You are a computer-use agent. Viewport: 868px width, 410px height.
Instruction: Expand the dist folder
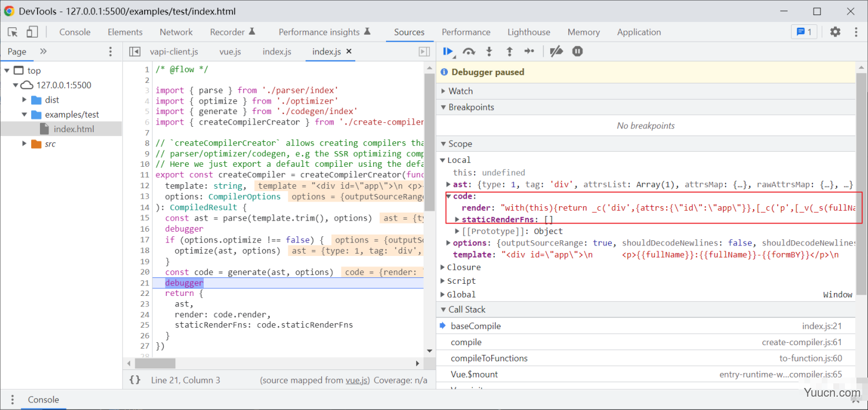click(24, 100)
